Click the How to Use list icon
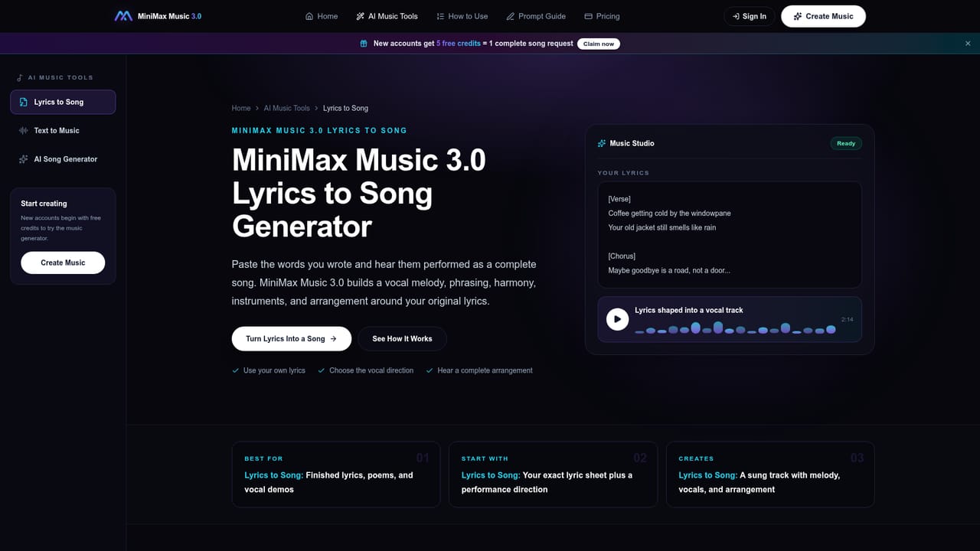Viewport: 980px width, 551px height. click(x=440, y=16)
